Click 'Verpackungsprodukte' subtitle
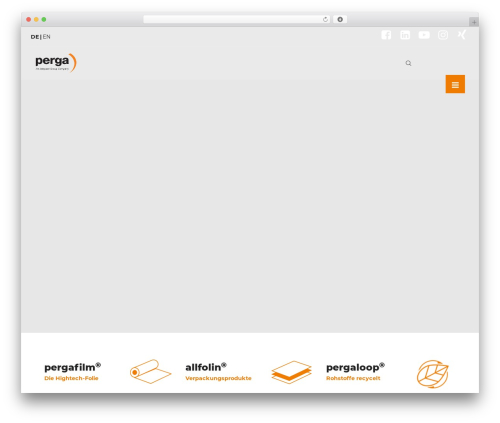The width and height of the screenshot is (500, 423). [x=218, y=378]
